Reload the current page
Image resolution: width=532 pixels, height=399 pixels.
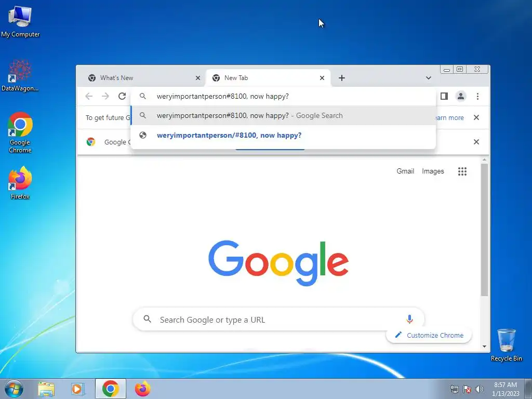tap(122, 96)
